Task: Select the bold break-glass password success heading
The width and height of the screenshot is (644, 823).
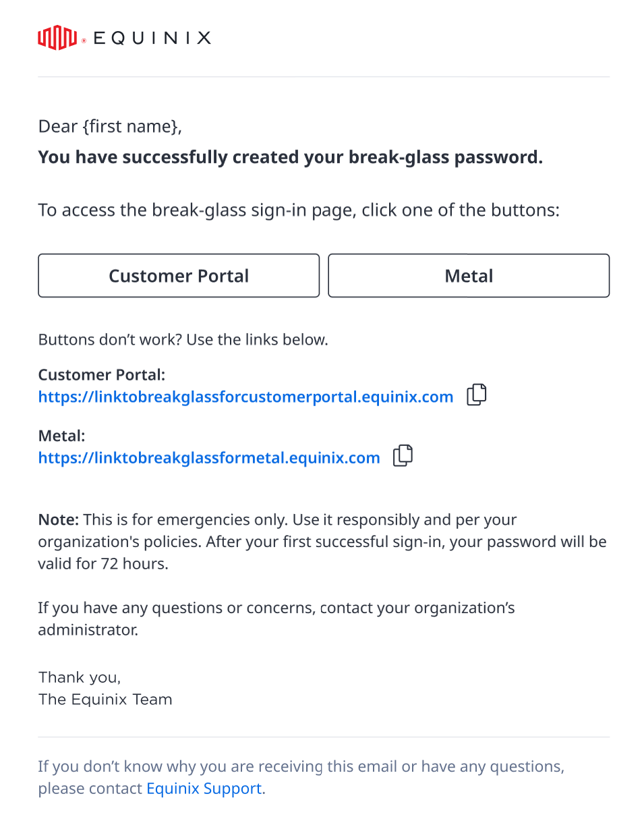Action: tap(290, 157)
